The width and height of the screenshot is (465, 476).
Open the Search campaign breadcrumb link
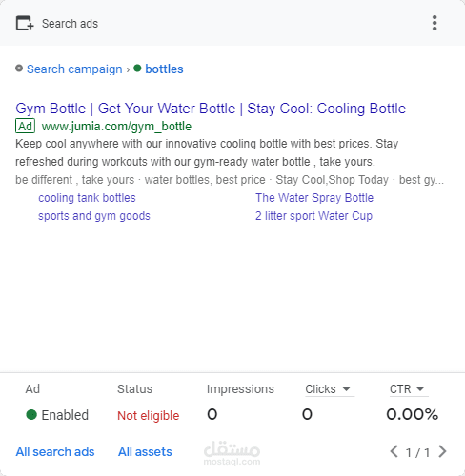click(74, 69)
